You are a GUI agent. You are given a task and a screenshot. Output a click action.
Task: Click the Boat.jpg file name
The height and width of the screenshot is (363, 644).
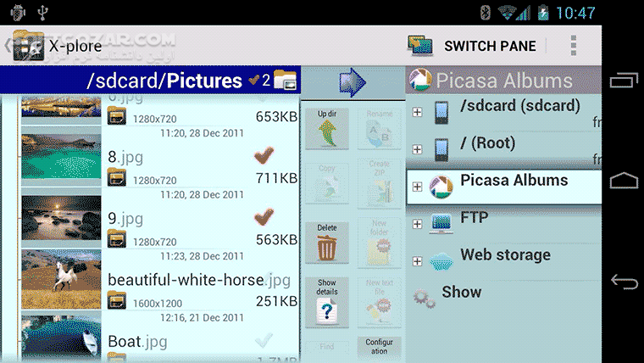pos(137,342)
